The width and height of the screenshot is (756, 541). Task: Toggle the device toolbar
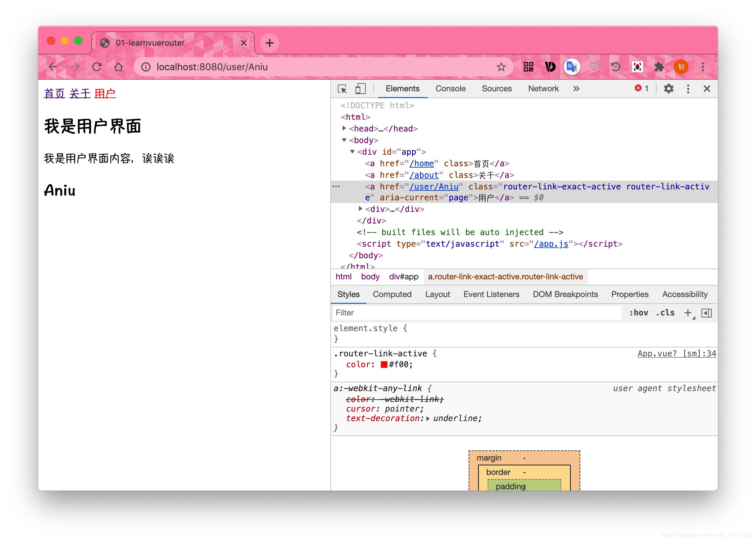[360, 89]
